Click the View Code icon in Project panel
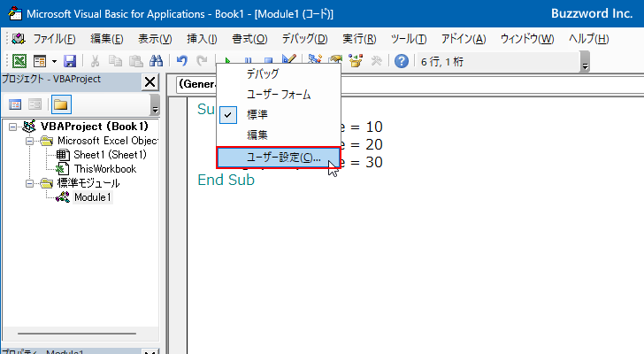 [15, 104]
